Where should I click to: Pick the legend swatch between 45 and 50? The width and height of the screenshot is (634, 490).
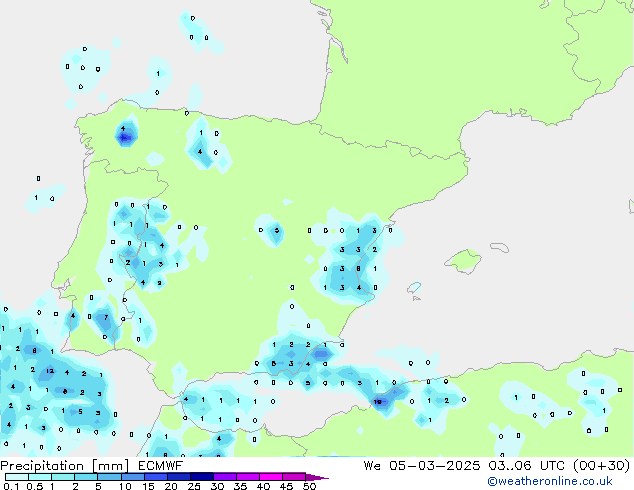pos(294,477)
